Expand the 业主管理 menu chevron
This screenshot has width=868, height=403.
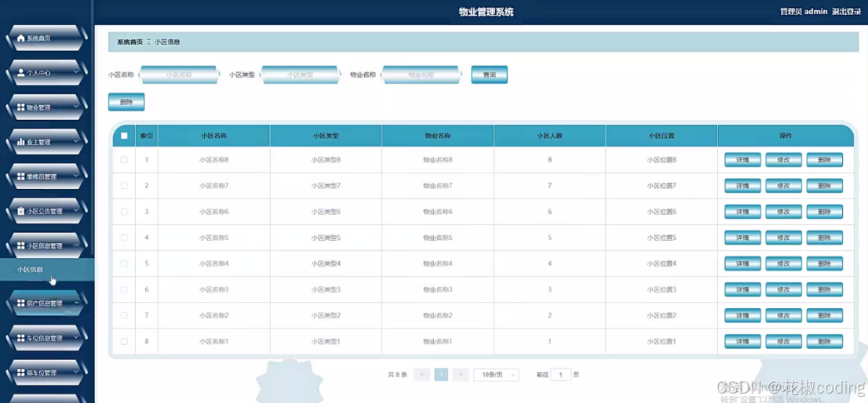coord(76,142)
